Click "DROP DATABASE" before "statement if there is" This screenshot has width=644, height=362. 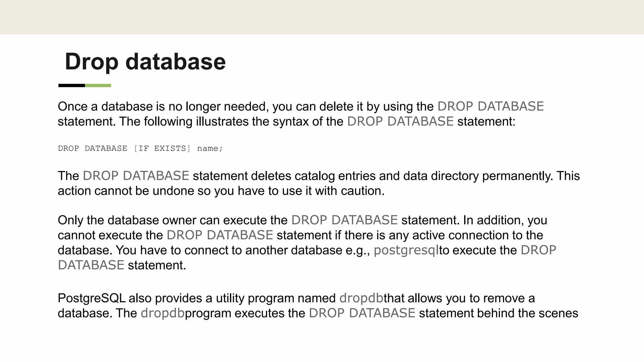[x=219, y=235]
